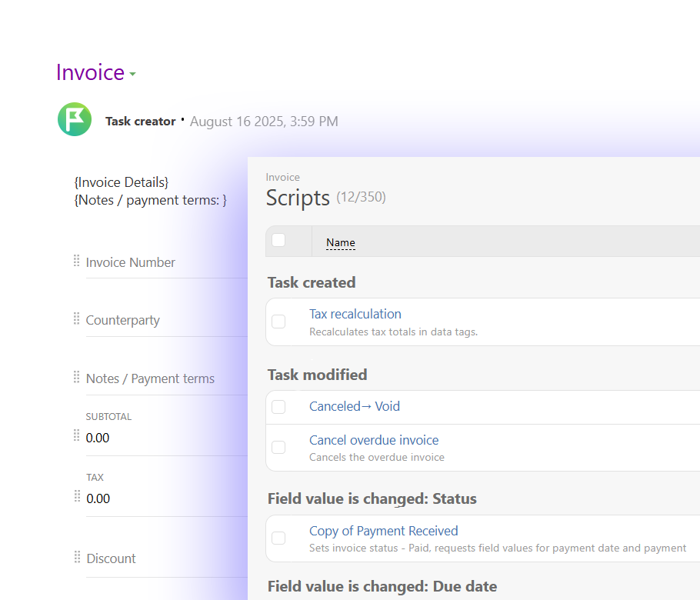Tick the Cancel overdue invoice checkbox
Viewport: 700px width, 600px height.
click(278, 447)
